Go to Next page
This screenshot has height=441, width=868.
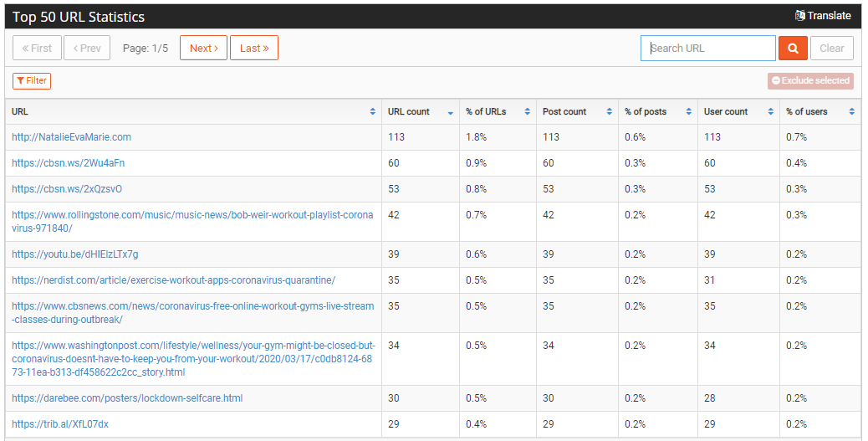[204, 49]
